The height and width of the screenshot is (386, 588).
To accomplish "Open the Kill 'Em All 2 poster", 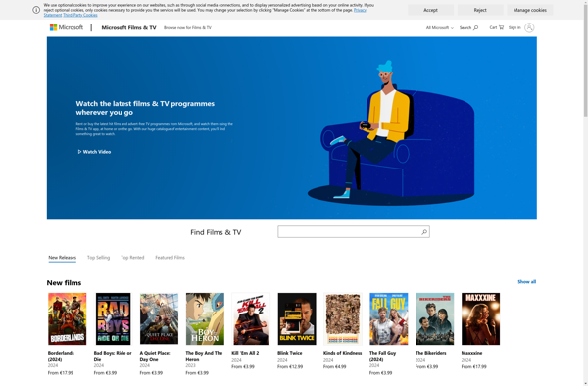I will coord(251,319).
